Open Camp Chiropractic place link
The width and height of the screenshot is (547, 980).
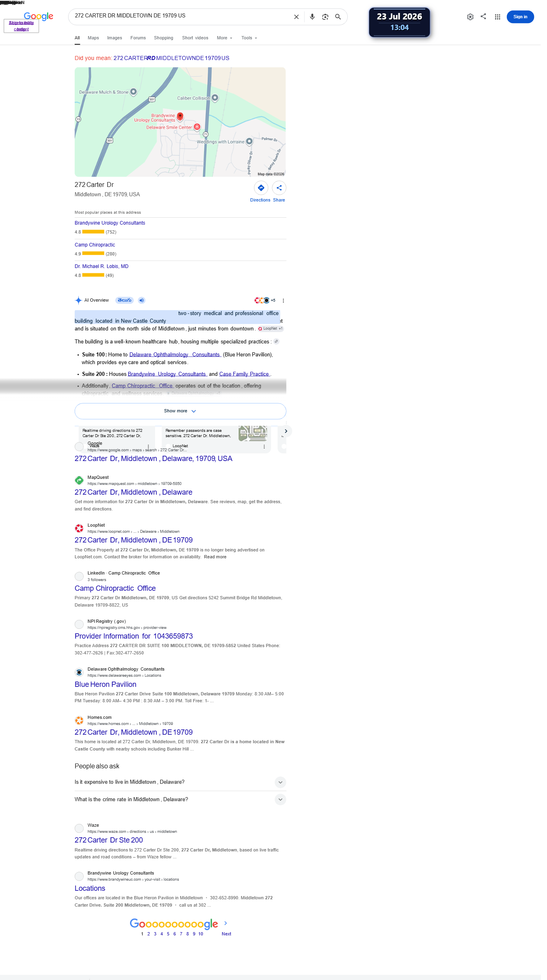click(x=95, y=245)
